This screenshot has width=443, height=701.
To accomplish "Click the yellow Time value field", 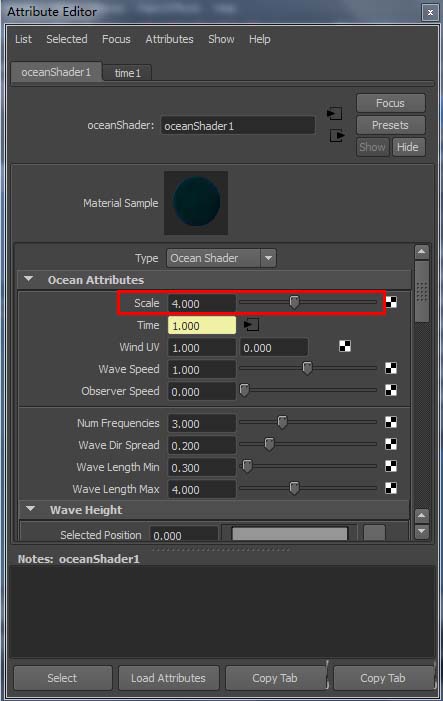I will [x=202, y=325].
